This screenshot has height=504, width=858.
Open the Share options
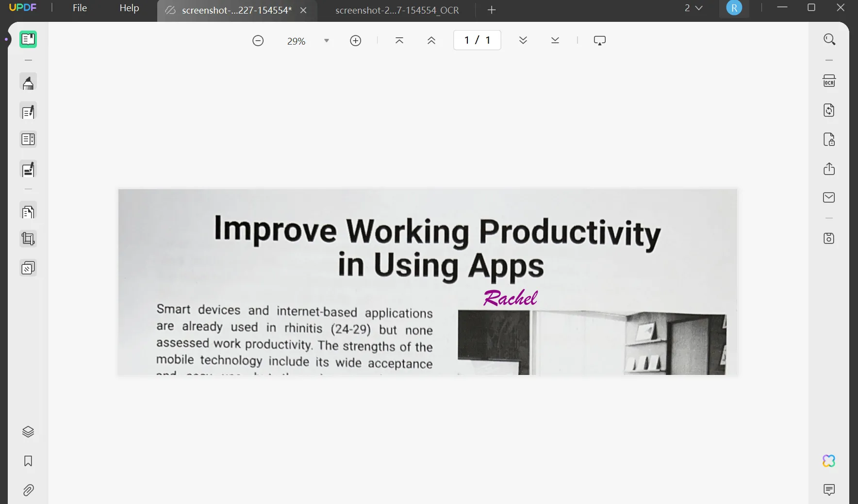(830, 169)
